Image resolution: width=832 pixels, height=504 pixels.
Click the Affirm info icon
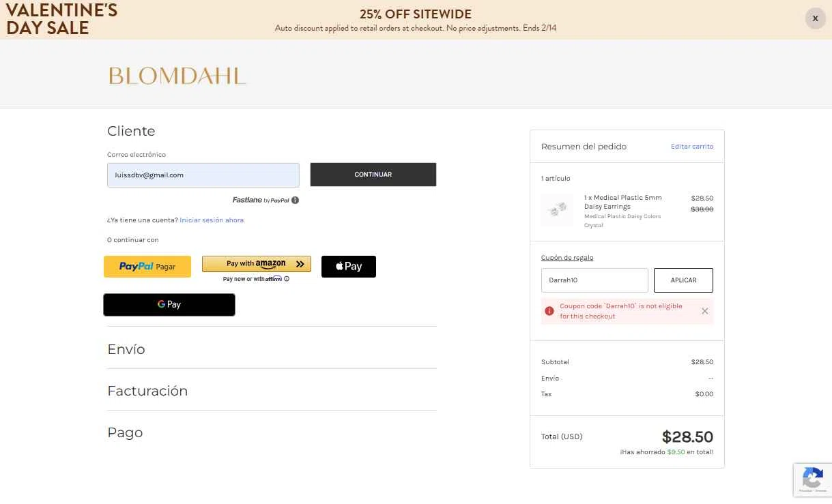(x=287, y=279)
